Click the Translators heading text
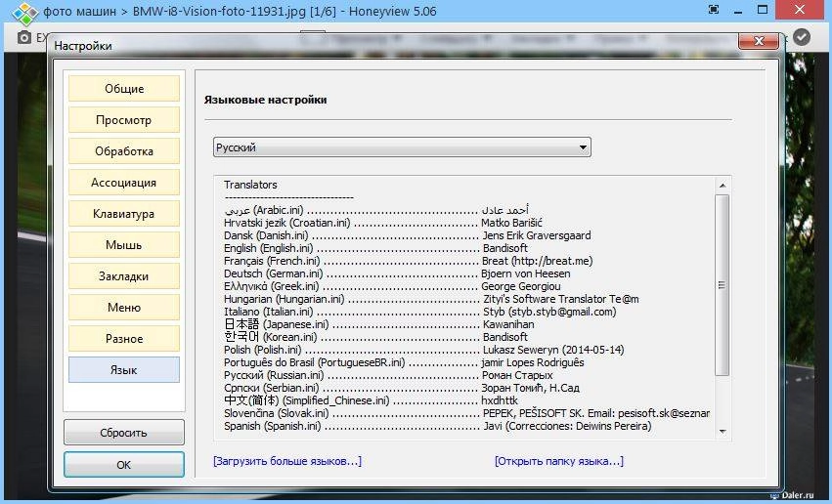Screen dimensions: 832x504 [x=250, y=185]
